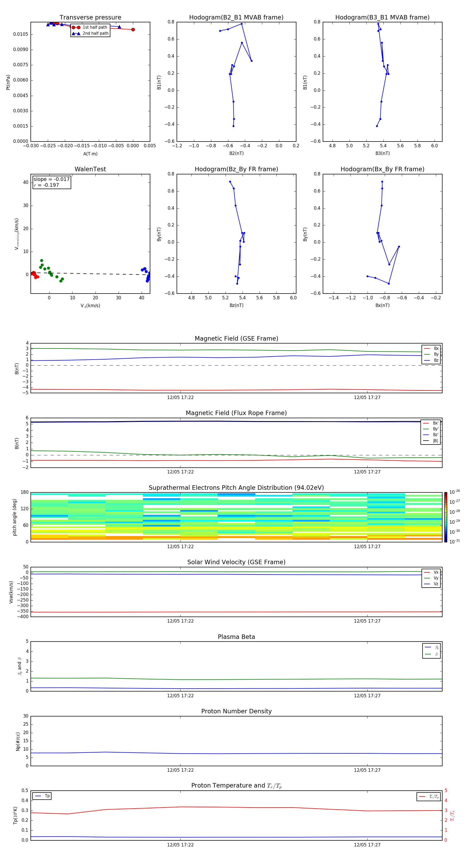Click the 'Vx' legend entry in velocity plot
Screen dimensions: 473x868
pyautogui.click(x=431, y=573)
